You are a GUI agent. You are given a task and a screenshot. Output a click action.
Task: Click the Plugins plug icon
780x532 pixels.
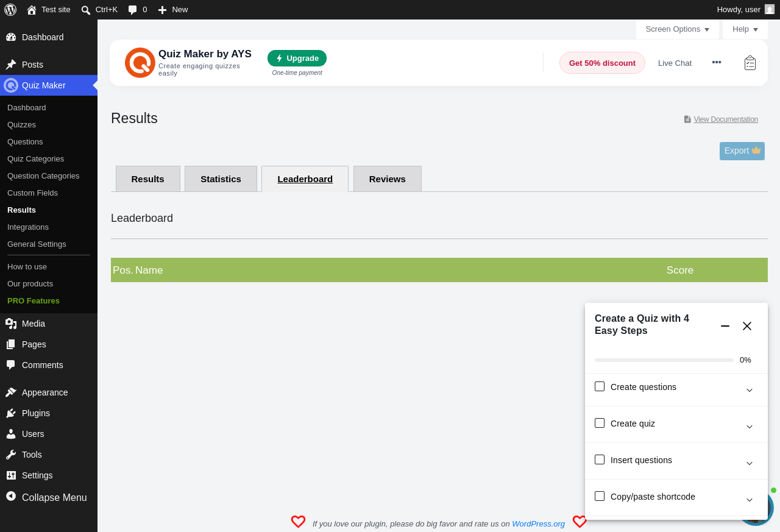[x=11, y=413]
